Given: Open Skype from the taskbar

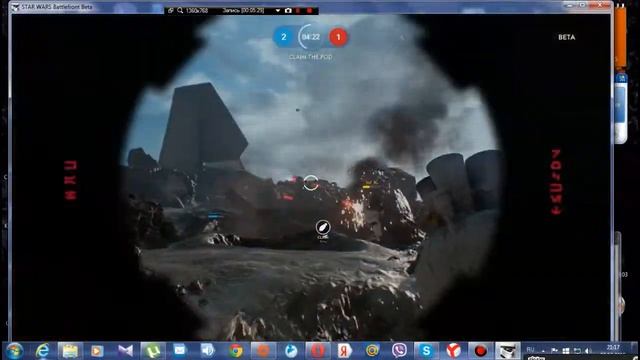Looking at the screenshot, I should coord(426,351).
